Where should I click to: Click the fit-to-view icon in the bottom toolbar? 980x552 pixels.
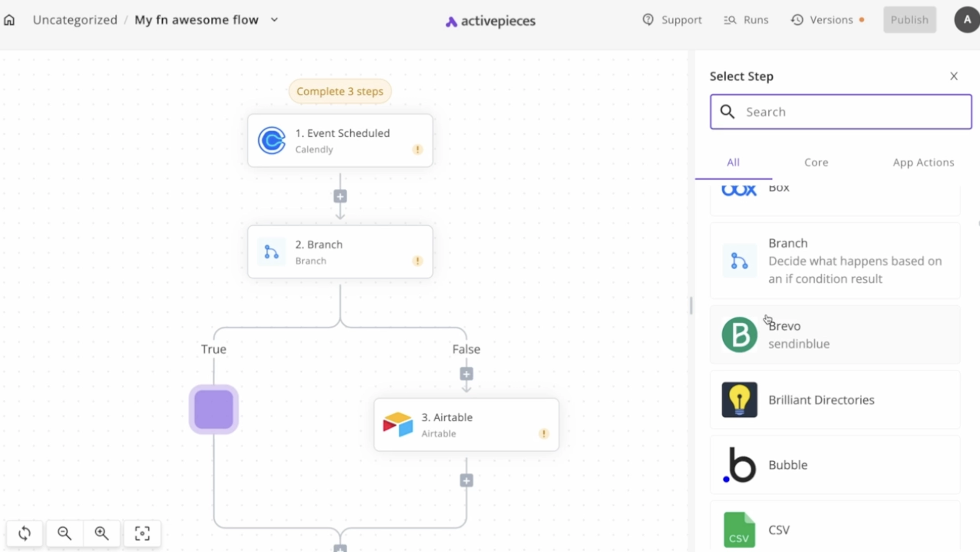pos(142,533)
